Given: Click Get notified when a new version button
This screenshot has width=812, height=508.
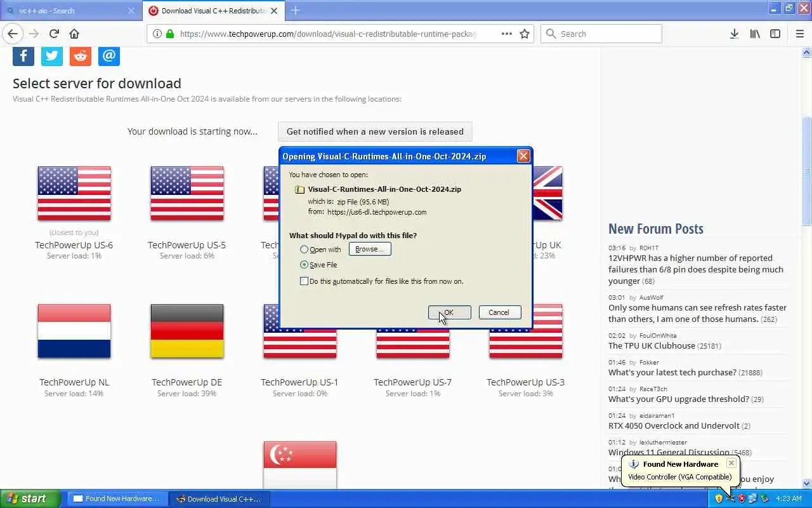Looking at the screenshot, I should [375, 131].
